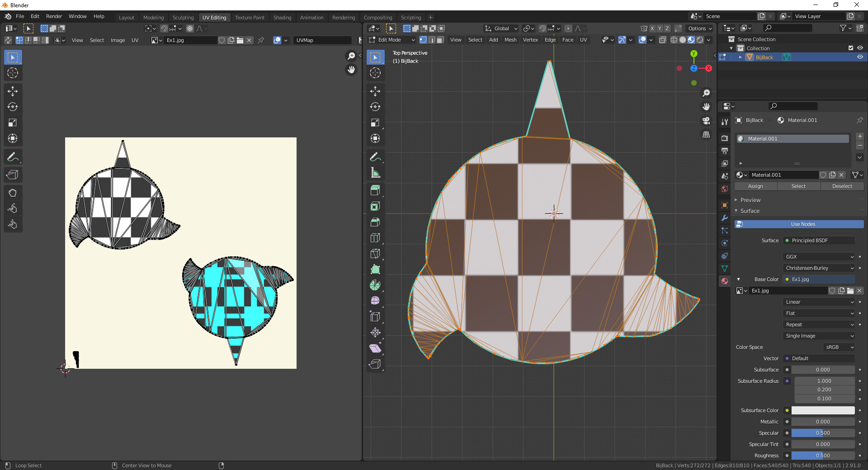
Task: Choose the Bevel tool in viewport toolbar
Action: 375,222
